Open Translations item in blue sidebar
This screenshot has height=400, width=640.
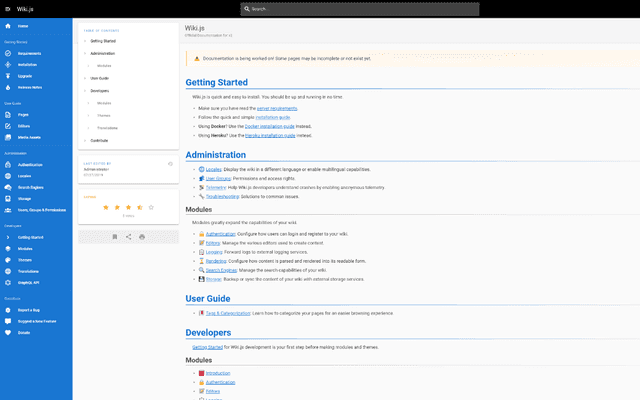[28, 271]
